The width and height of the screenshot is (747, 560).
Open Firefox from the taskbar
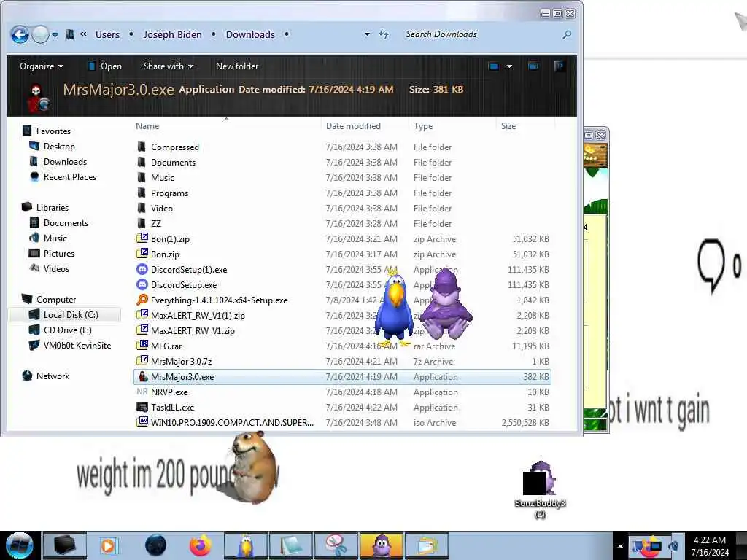pos(200,545)
